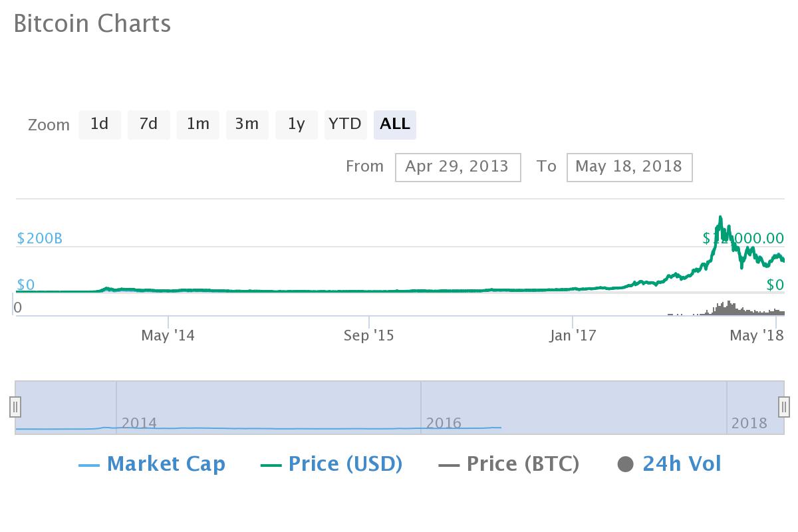Click the left navigator range handle
Image resolution: width=798 pixels, height=532 pixels.
point(15,406)
